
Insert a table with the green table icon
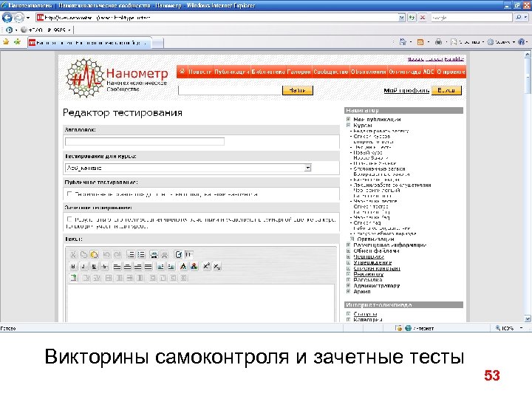pyautogui.click(x=73, y=279)
